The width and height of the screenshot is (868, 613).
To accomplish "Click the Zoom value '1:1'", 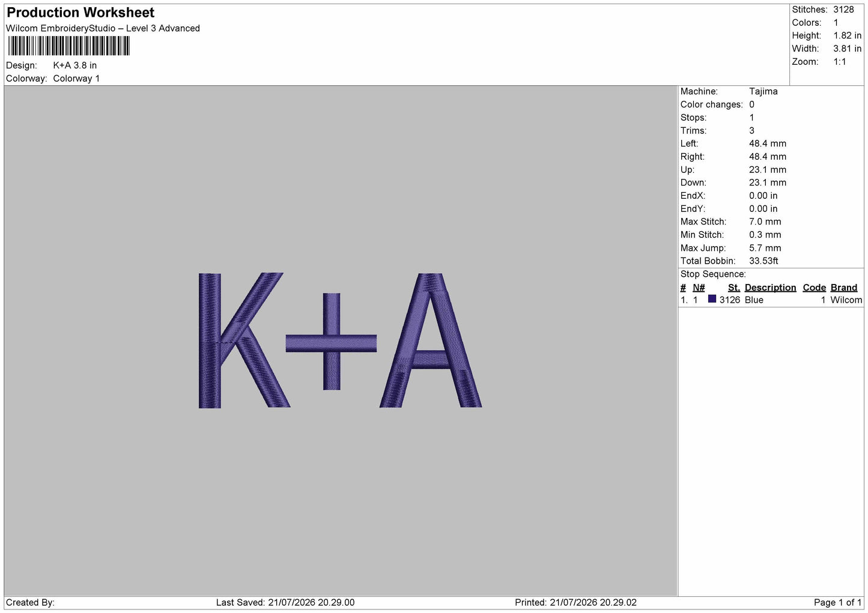I will point(840,62).
